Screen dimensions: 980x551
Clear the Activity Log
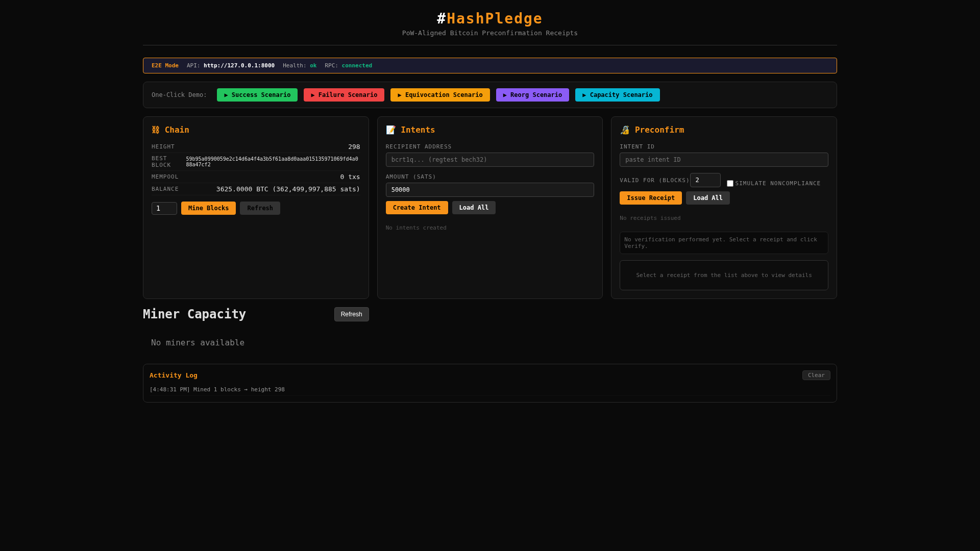pyautogui.click(x=816, y=375)
